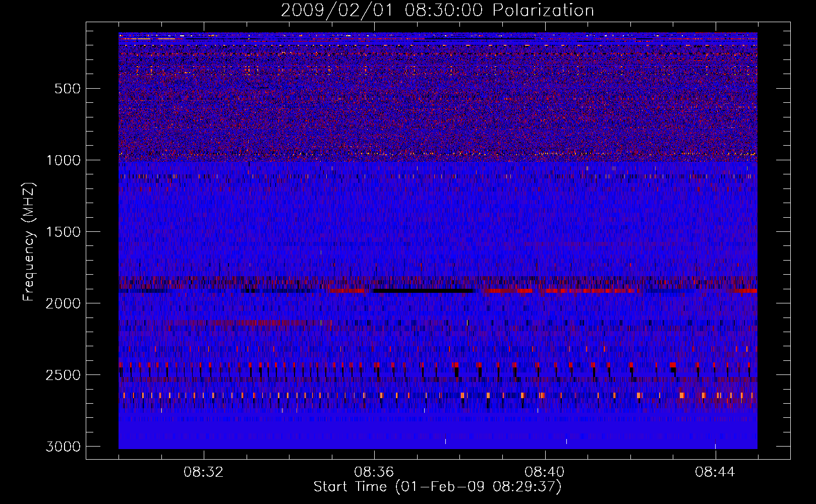Click the plot title '2009/02/01 08:30:00 Polarization'
Screen dimensions: 816x504
(x=437, y=10)
